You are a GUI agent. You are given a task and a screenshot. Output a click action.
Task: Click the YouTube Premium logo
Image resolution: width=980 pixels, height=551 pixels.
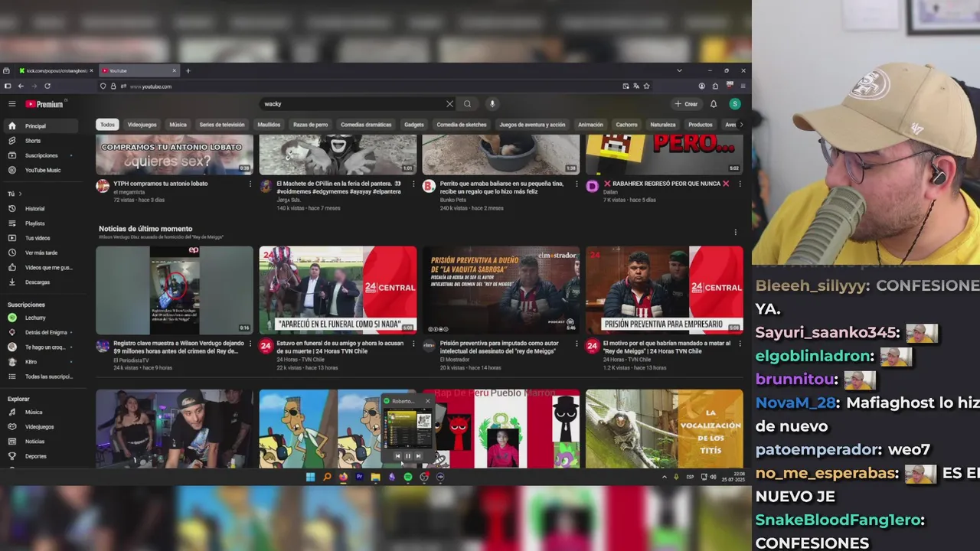coord(44,104)
